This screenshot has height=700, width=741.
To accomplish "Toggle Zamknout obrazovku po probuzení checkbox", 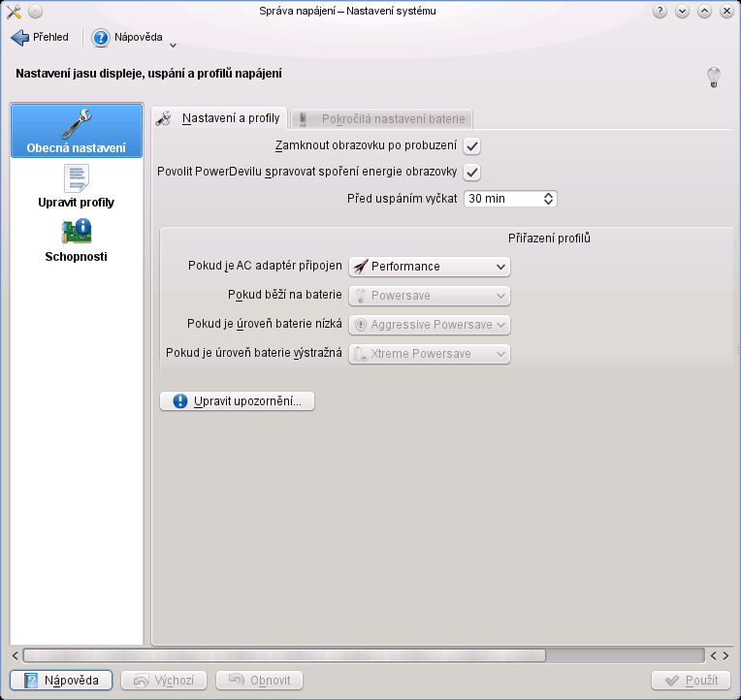I will [x=471, y=146].
